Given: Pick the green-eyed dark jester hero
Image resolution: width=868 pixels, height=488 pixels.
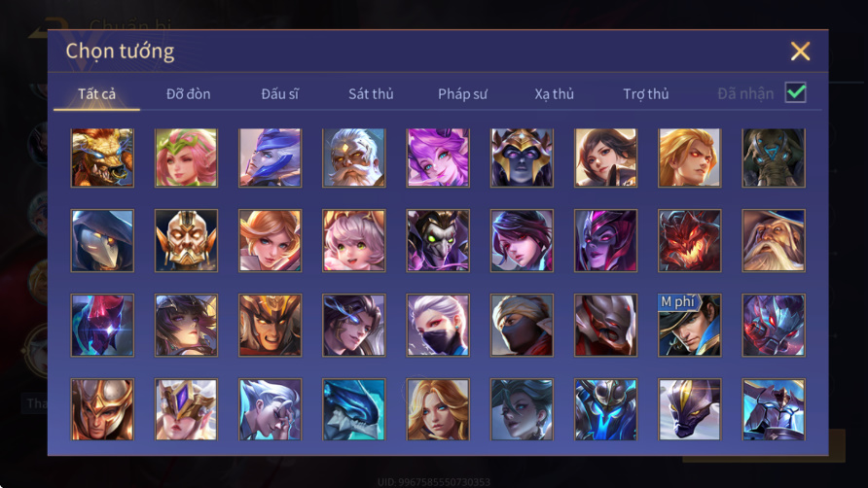Looking at the screenshot, I should coord(438,241).
